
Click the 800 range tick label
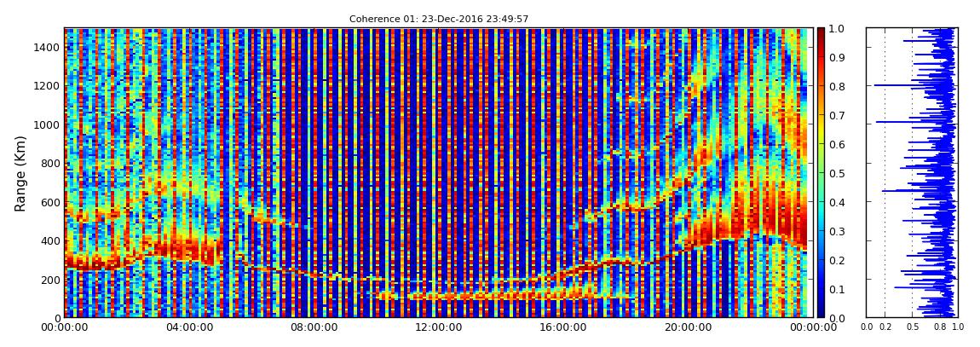pos(50,163)
